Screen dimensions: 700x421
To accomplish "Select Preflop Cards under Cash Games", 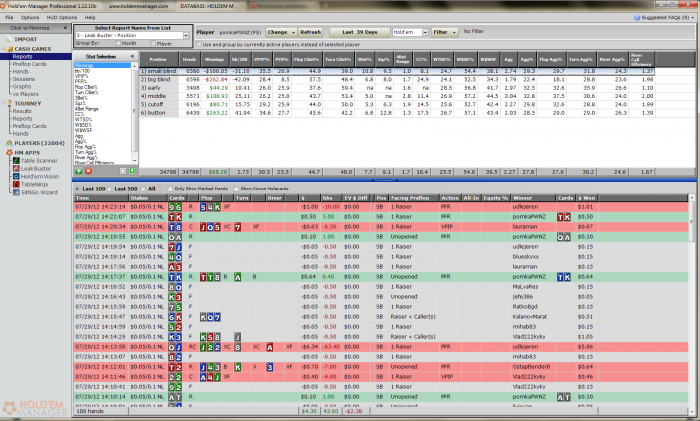I will click(x=29, y=64).
